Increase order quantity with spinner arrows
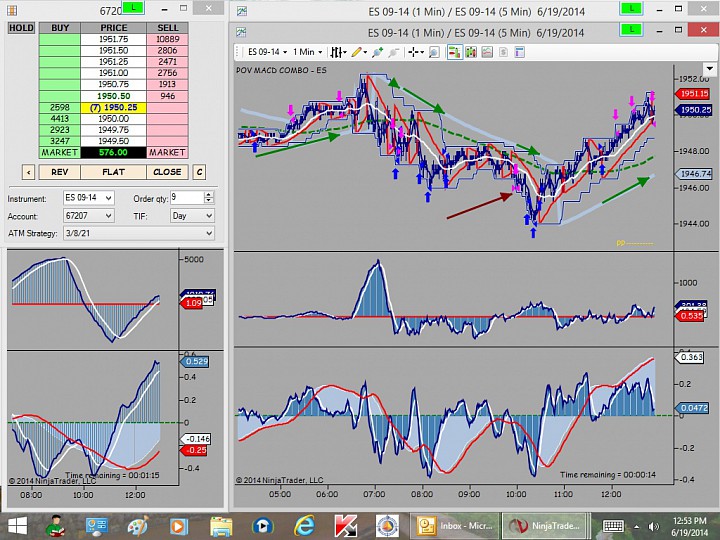The width and height of the screenshot is (720, 540). click(209, 195)
